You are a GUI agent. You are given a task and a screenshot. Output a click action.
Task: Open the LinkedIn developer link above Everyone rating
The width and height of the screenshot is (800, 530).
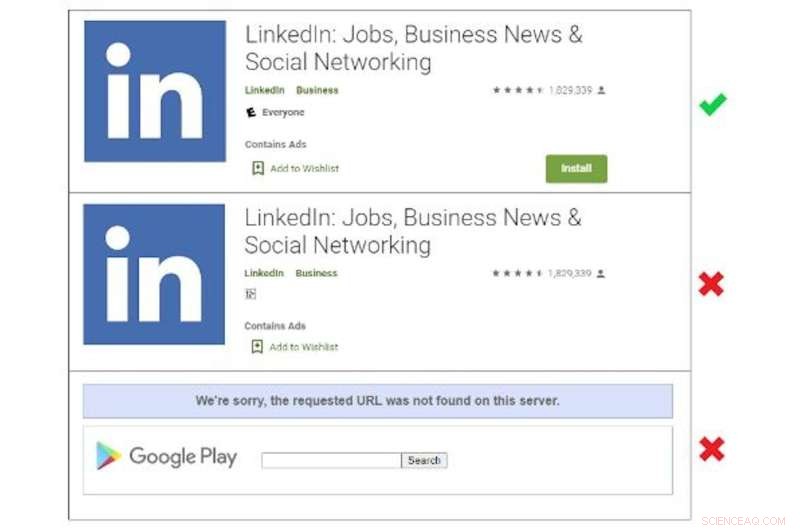265,90
